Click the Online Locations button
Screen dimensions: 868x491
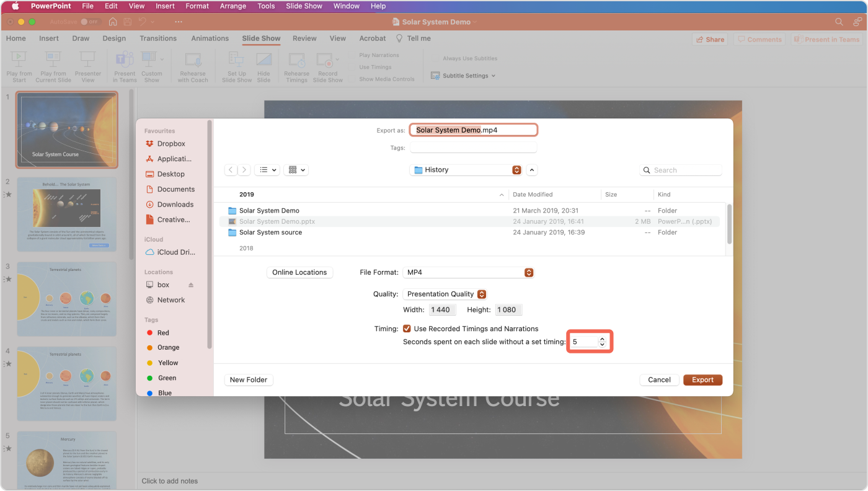[299, 272]
